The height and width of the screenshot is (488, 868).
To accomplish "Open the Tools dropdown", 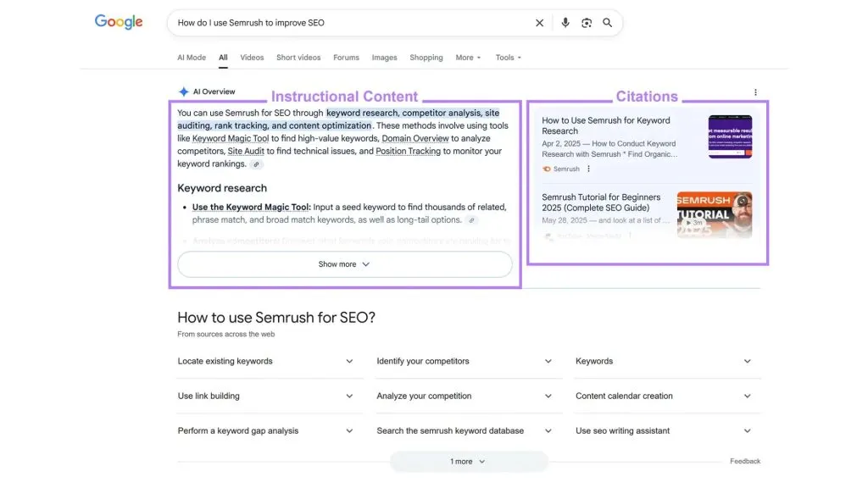I will pyautogui.click(x=509, y=58).
